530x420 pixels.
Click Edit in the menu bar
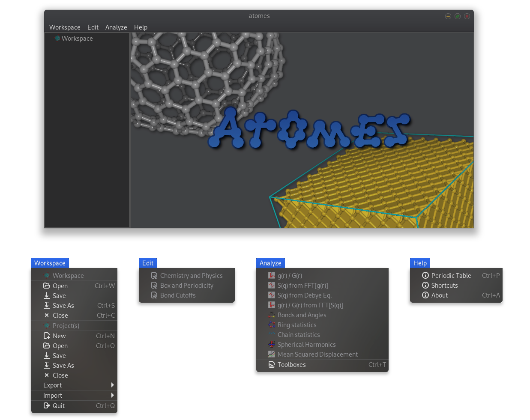[x=93, y=27]
